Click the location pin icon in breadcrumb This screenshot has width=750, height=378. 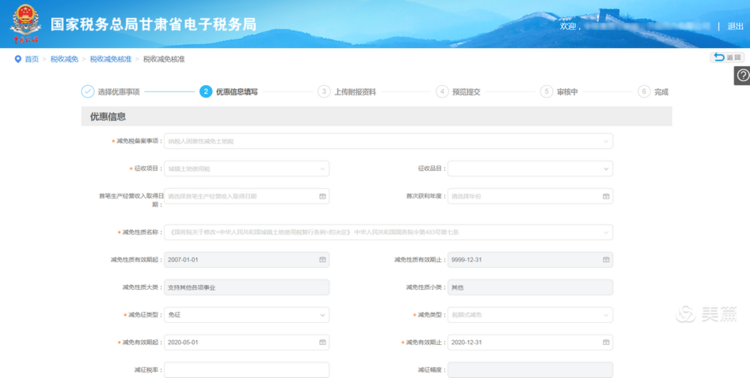[18, 59]
